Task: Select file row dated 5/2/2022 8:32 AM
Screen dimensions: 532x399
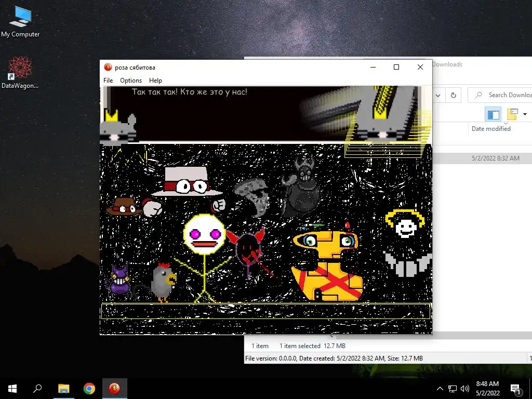Action: click(x=482, y=158)
